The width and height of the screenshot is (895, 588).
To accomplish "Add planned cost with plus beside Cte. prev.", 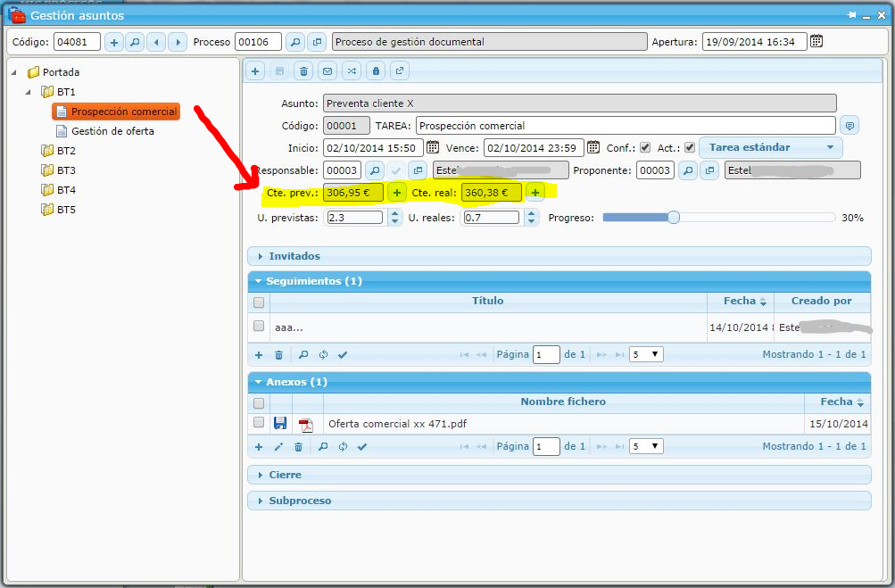I will (x=397, y=193).
